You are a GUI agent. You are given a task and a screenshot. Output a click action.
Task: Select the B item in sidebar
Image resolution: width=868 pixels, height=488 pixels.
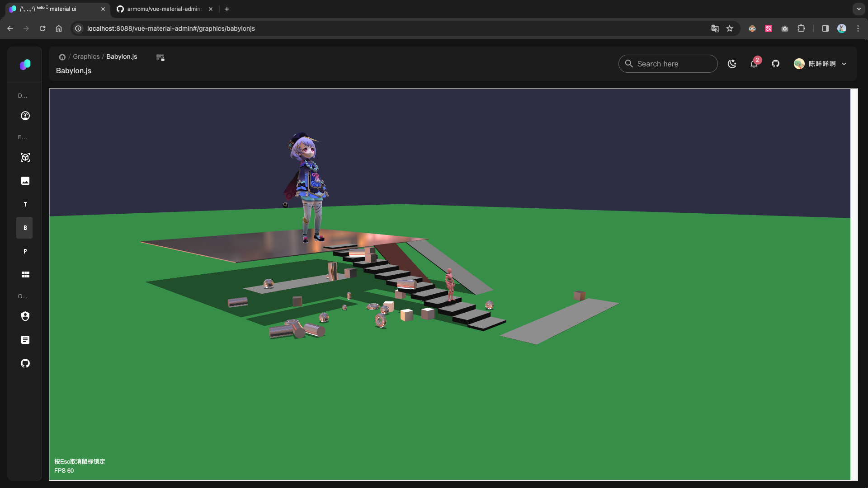click(x=25, y=228)
